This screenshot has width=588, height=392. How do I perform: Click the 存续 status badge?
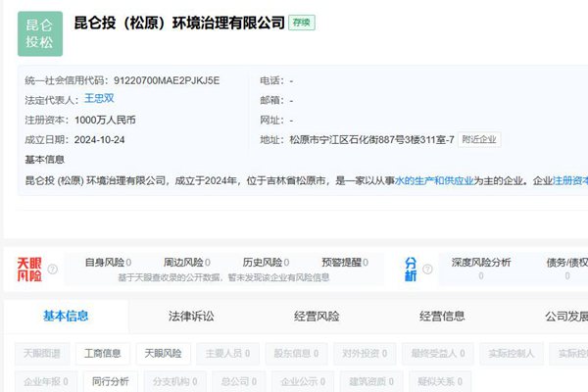click(301, 23)
